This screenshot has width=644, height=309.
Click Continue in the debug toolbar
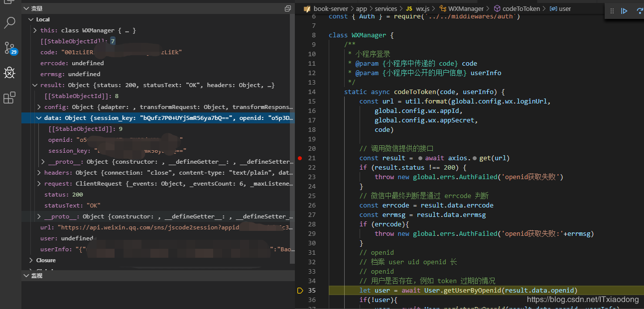click(x=624, y=11)
